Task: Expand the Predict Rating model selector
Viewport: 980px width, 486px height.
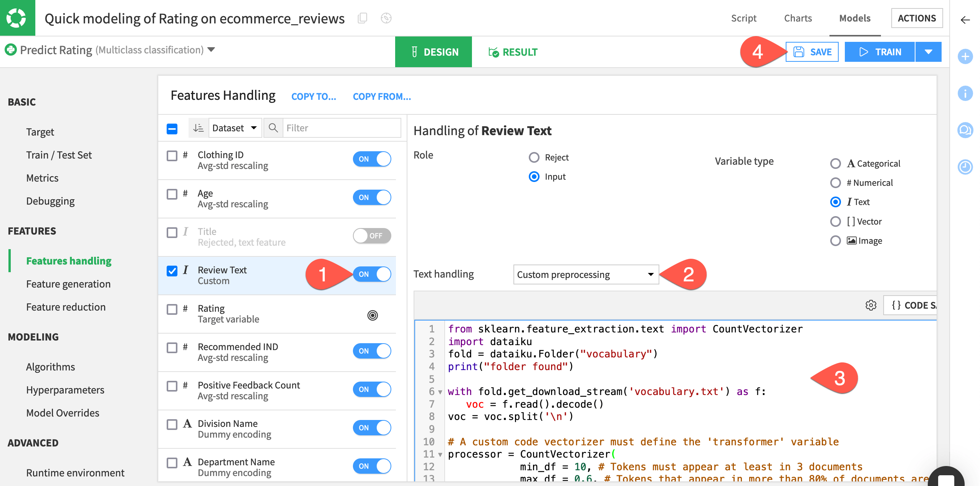Action: 212,50
